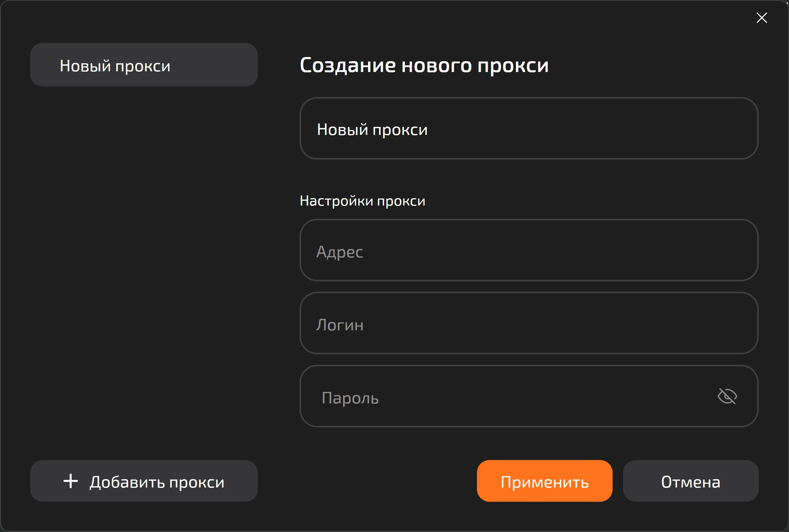Screen dimensions: 789x532
Task: Cancel proxy creation with Отмена
Action: point(690,481)
